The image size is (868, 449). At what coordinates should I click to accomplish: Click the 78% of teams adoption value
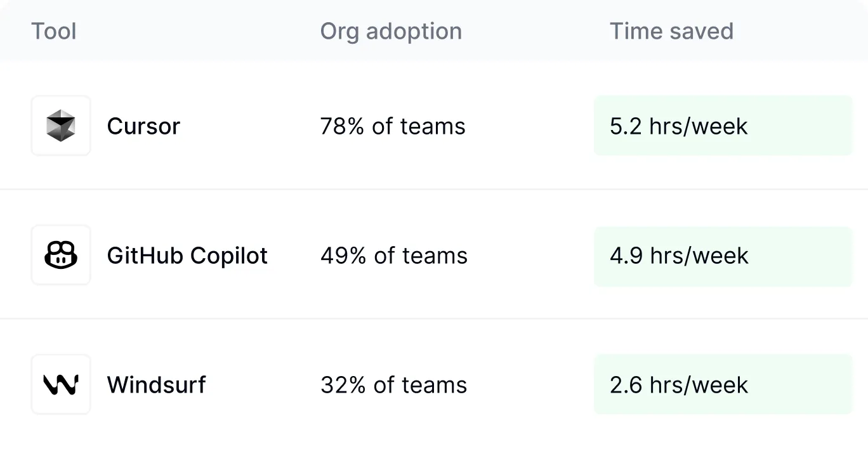tap(393, 126)
